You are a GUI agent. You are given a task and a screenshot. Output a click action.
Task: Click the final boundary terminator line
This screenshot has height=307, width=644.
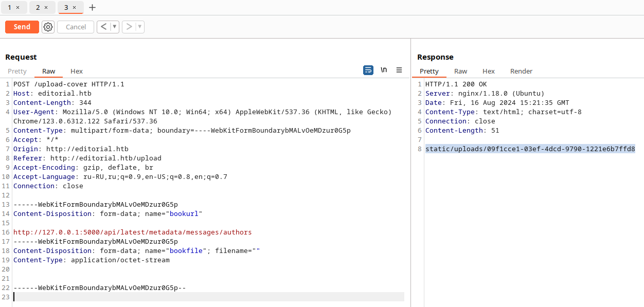100,287
